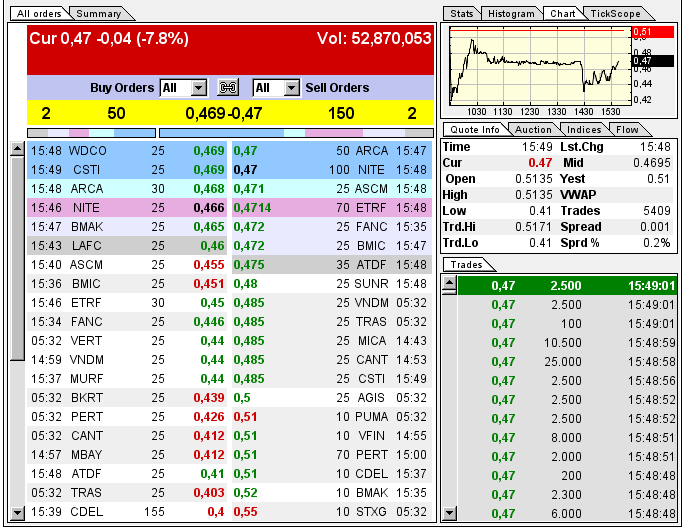This screenshot has width=682, height=527.
Task: Click the trade of 8.000 at 15:48:51
Action: point(567,438)
